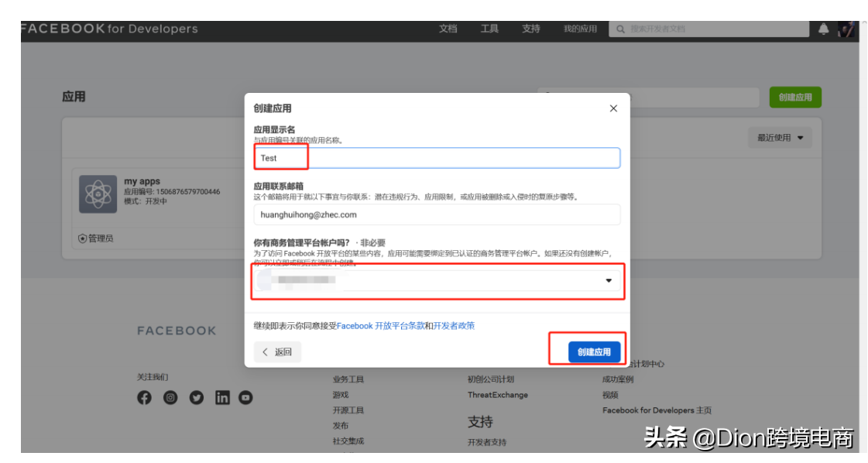
Task: Open the 社交集成 footer link
Action: [x=348, y=441]
